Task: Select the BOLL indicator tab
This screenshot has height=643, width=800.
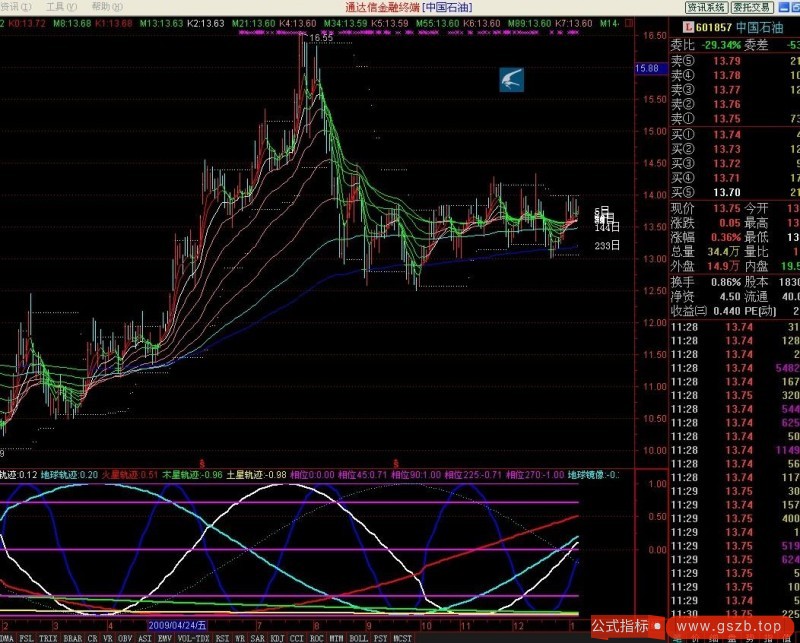Action: [x=358, y=636]
